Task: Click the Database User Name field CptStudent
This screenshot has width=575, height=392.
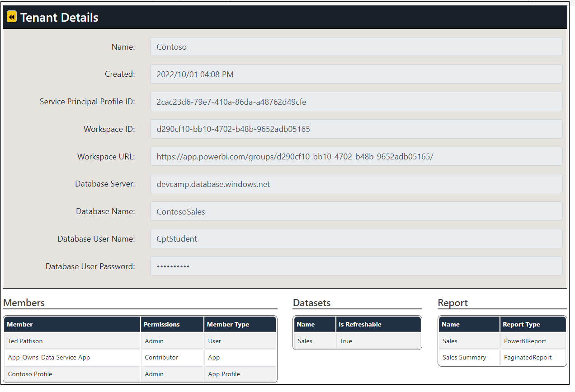Action: [356, 239]
